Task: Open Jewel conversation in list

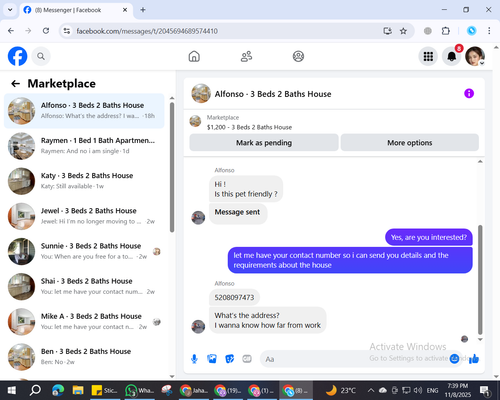Action: 84,216
